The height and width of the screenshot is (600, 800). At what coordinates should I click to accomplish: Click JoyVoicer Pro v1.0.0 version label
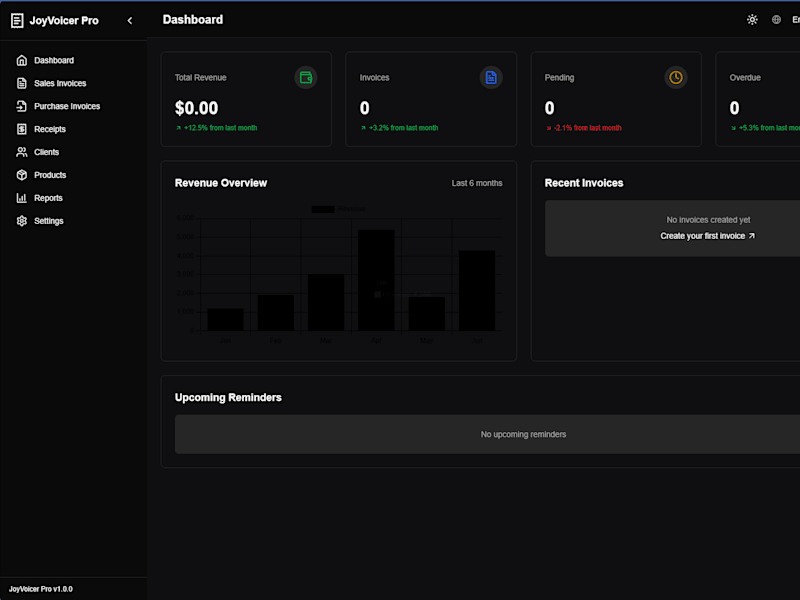click(x=41, y=589)
